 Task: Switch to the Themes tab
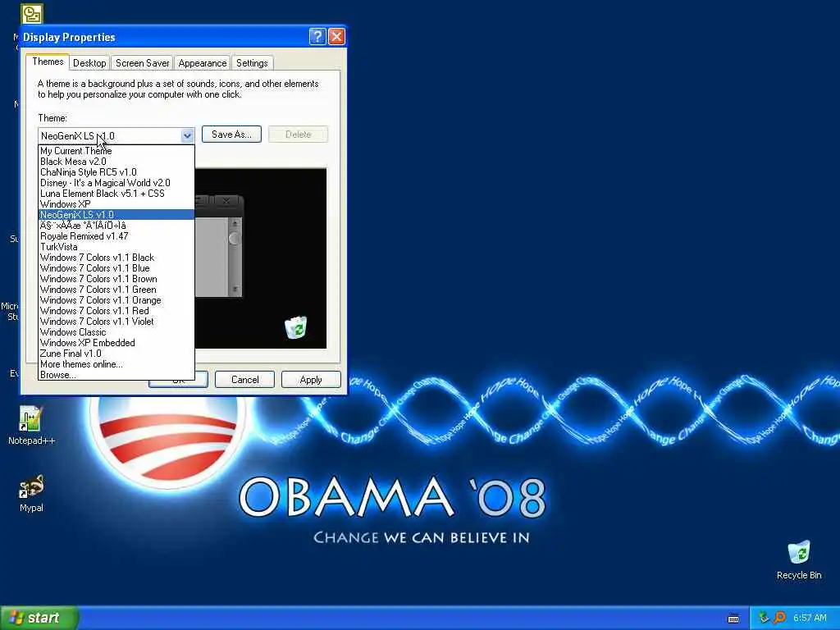[x=48, y=62]
